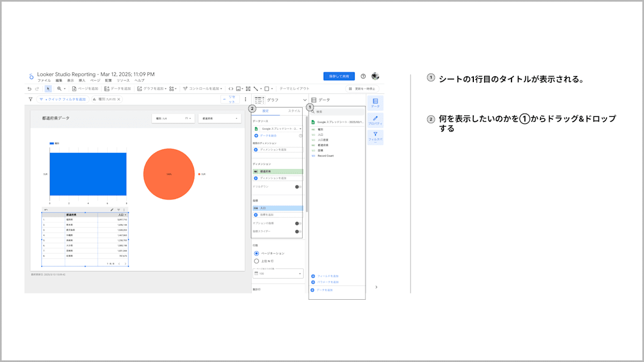The width and height of the screenshot is (644, 362).
Task: Switch to the 設定 tab
Action: [x=265, y=110]
